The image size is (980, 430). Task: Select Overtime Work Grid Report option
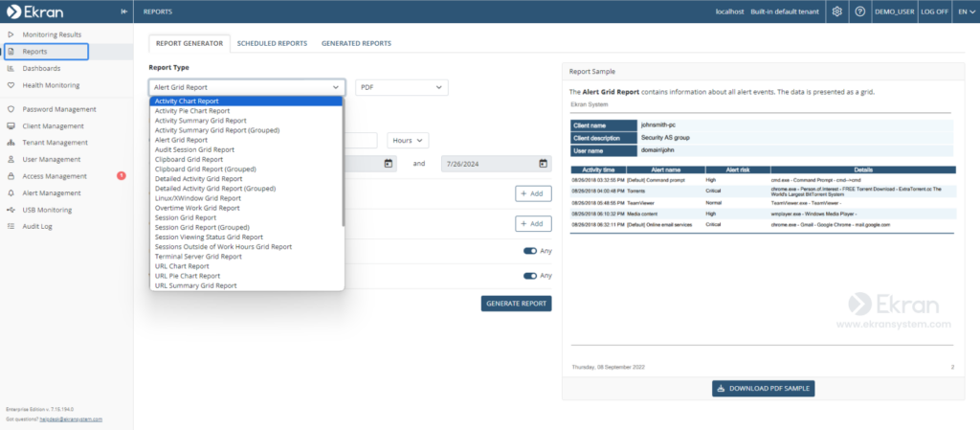[246, 208]
